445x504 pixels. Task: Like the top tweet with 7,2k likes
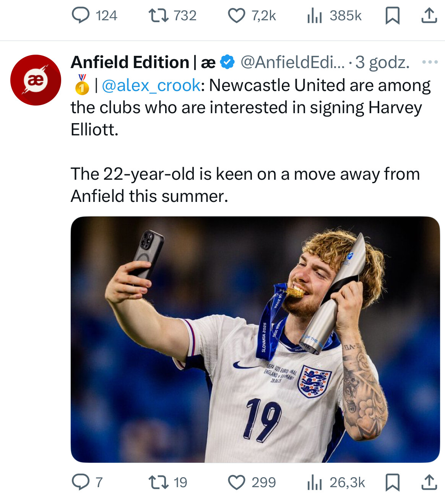tap(237, 16)
